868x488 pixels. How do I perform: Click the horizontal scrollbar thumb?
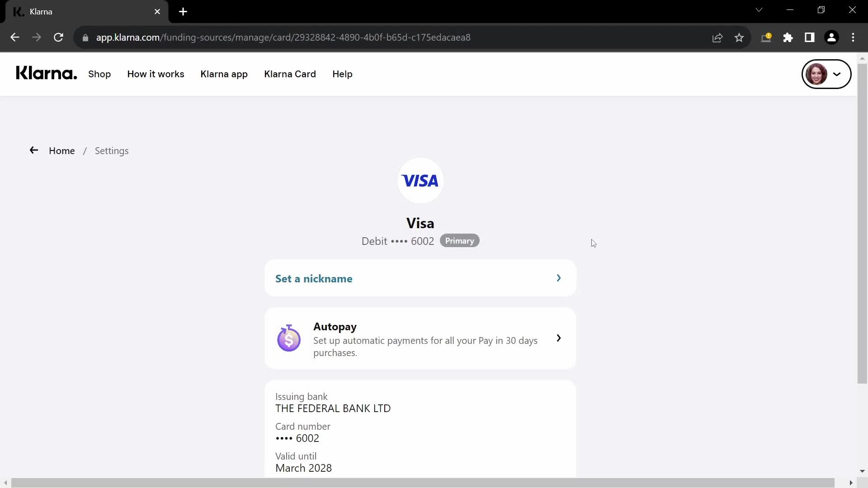(423, 483)
